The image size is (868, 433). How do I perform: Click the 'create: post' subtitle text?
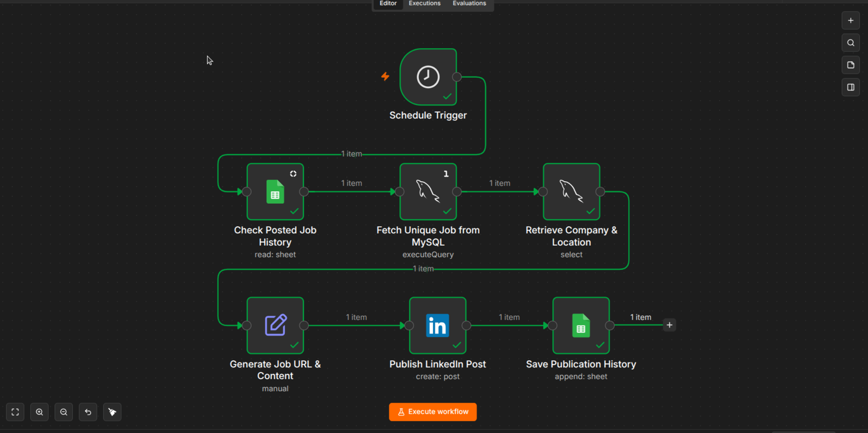437,377
